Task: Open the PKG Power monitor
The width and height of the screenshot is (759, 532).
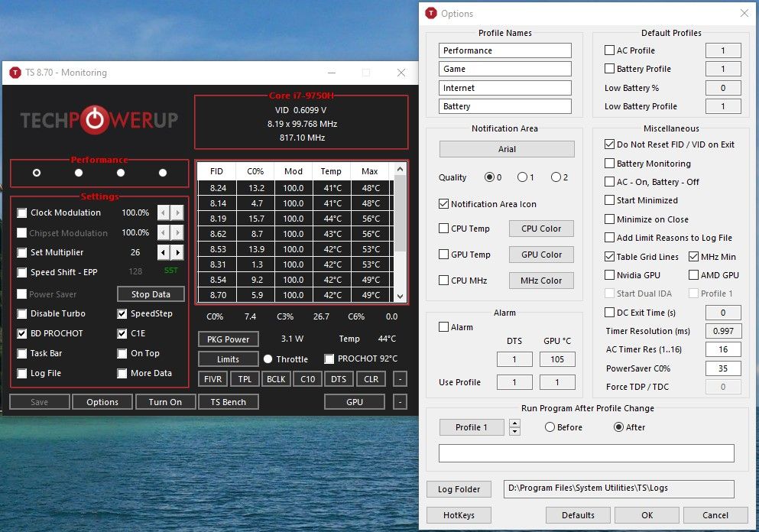Action: click(228, 339)
